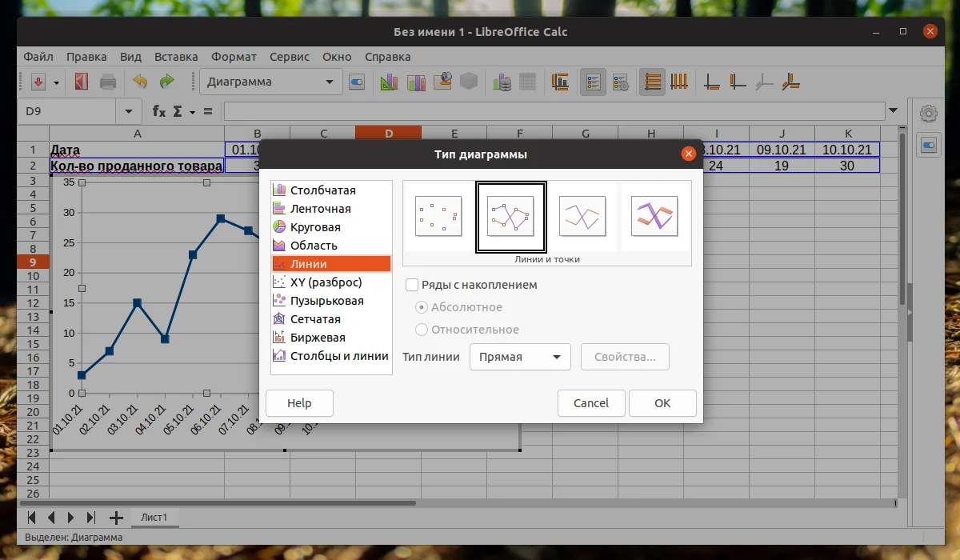Open the Вставка menu
This screenshot has width=960, height=560.
176,56
